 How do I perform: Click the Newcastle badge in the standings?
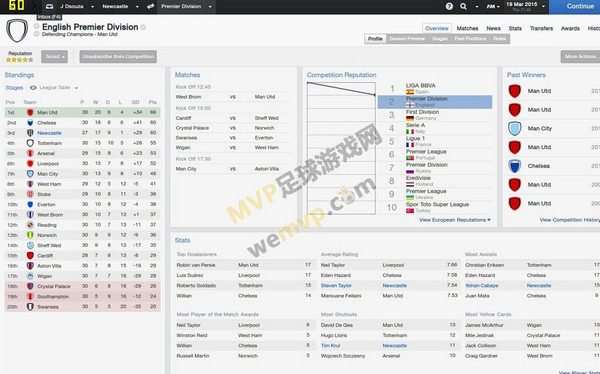pos(30,133)
